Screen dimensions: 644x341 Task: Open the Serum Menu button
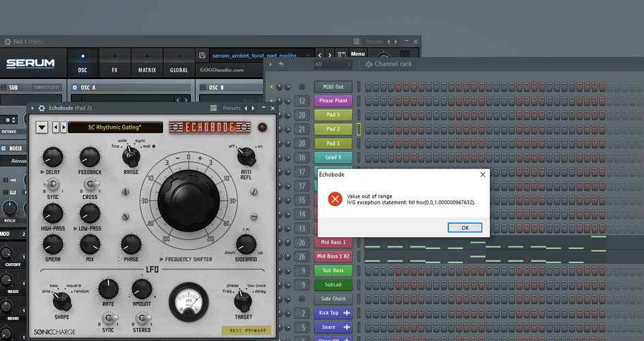pyautogui.click(x=357, y=54)
